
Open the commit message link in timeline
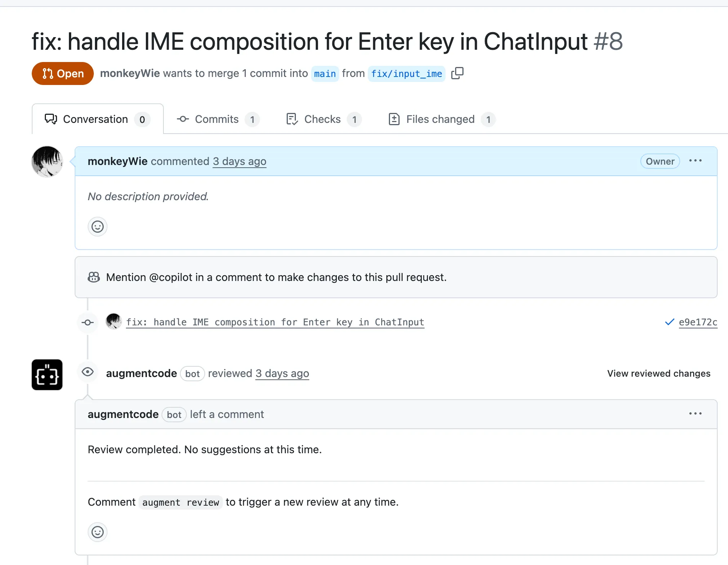point(275,322)
